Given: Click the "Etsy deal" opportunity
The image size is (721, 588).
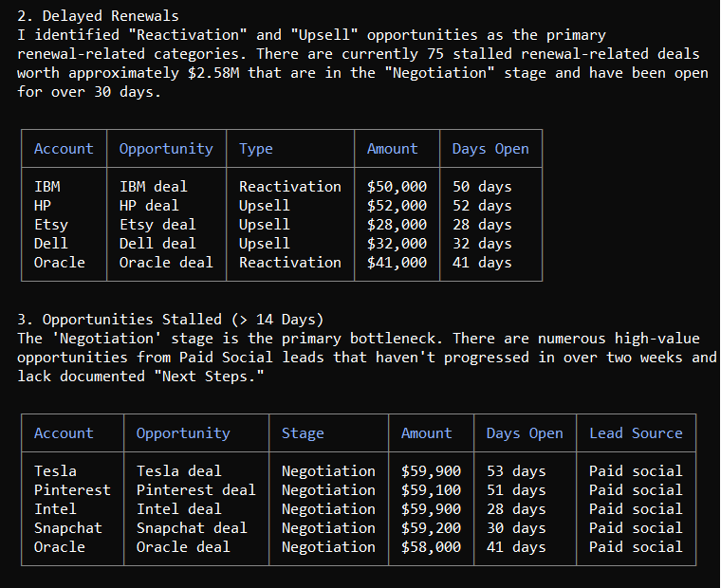Looking at the screenshot, I should point(157,225).
